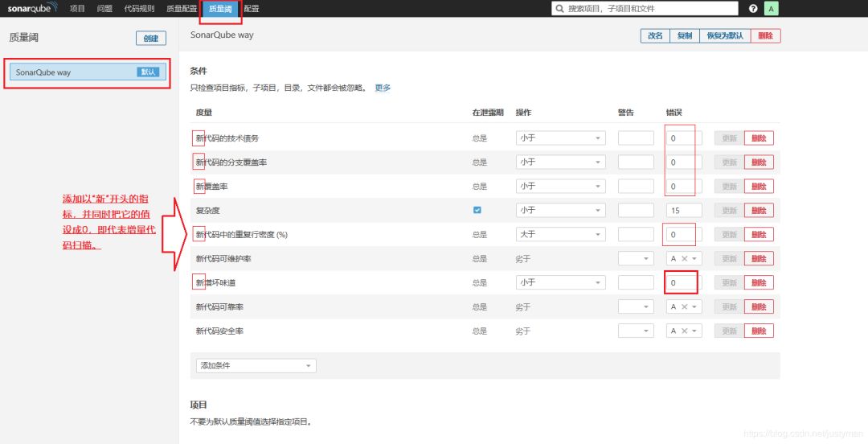
Task: Open operator dropdown for 新覆盖率
Action: 560,187
